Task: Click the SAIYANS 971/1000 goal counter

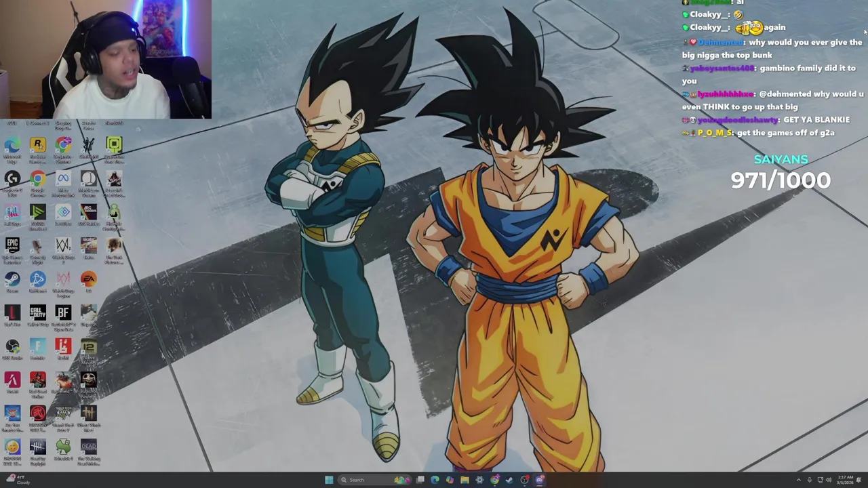Action: click(x=781, y=173)
